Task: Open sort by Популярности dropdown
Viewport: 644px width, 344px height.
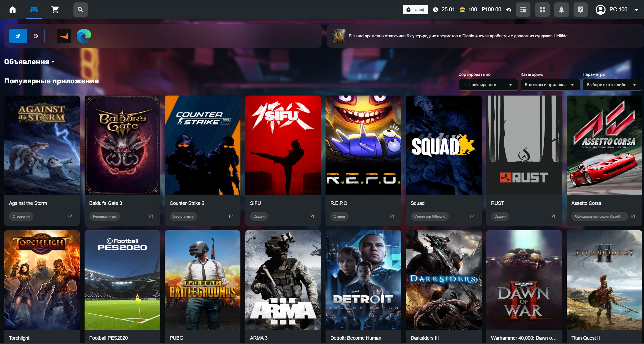Action: point(488,85)
